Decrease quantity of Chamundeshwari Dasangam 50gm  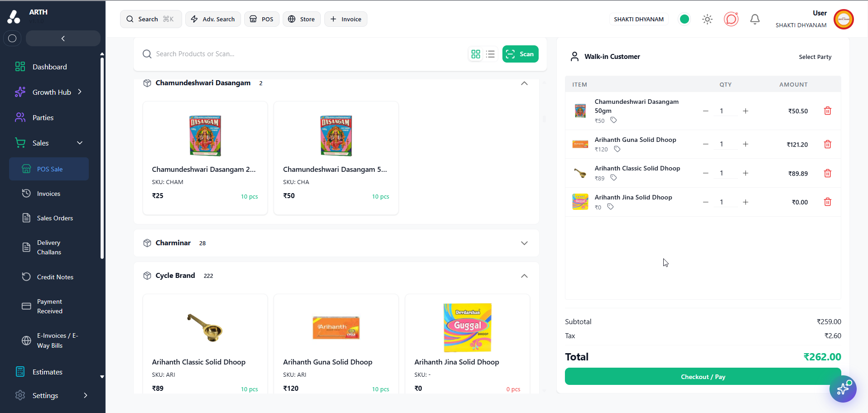(x=705, y=111)
